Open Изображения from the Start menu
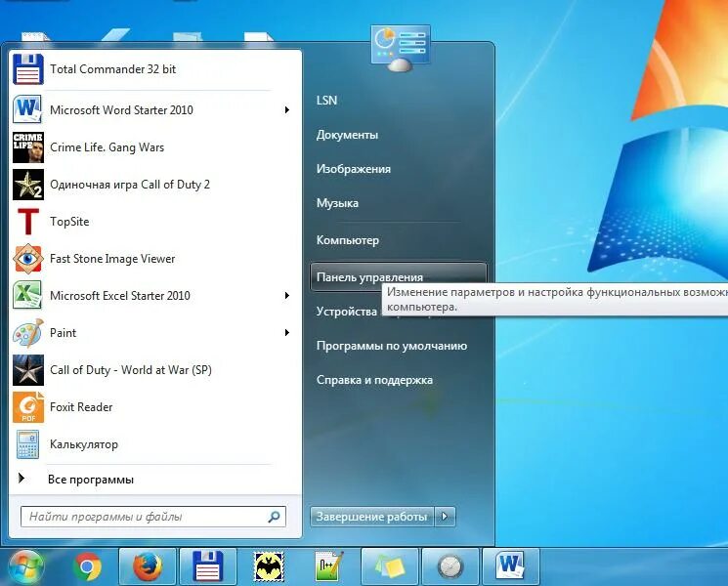Image resolution: width=728 pixels, height=586 pixels. click(354, 169)
